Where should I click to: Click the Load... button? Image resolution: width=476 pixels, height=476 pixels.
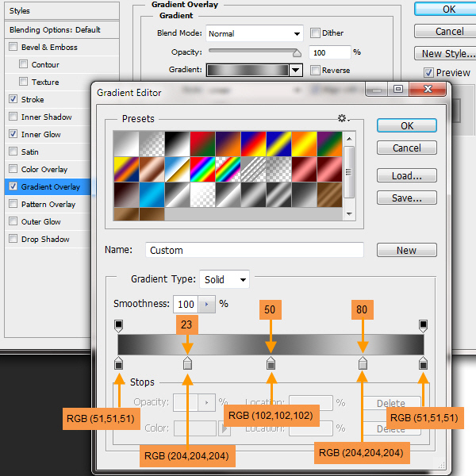pos(406,175)
